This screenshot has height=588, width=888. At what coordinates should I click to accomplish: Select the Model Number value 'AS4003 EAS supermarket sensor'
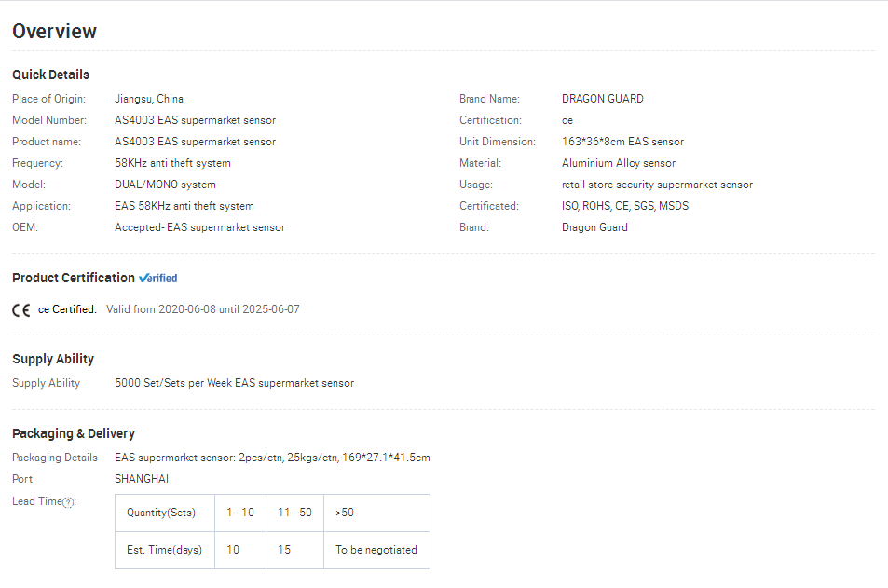(x=196, y=120)
